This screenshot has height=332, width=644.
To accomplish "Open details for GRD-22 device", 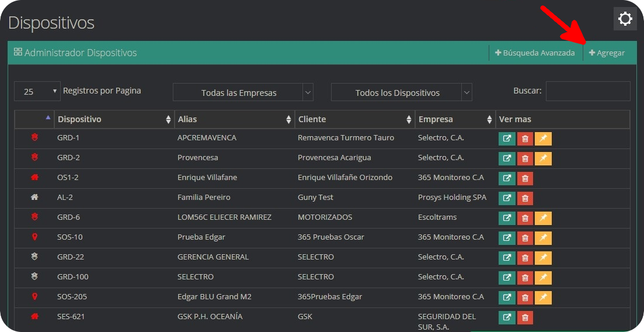I will pyautogui.click(x=507, y=258).
